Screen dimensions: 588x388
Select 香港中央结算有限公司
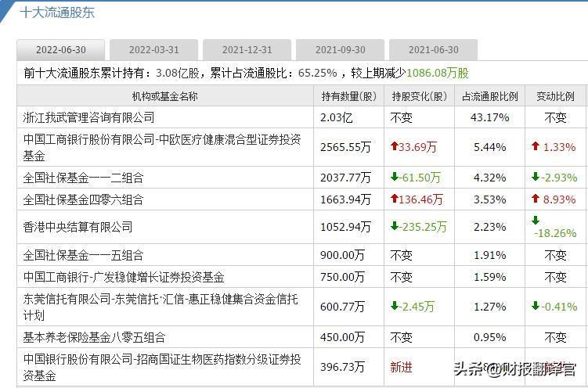coord(78,227)
